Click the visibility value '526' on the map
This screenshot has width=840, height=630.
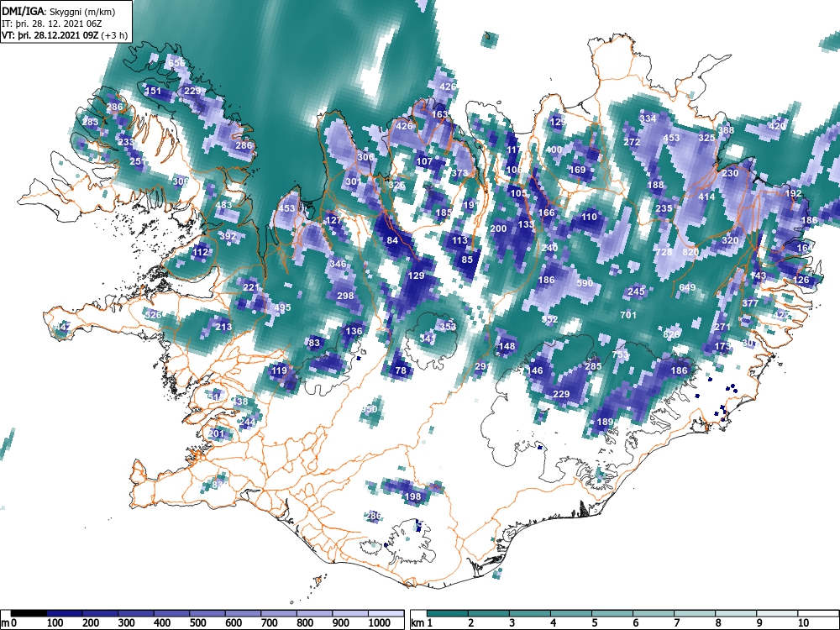coord(153,314)
